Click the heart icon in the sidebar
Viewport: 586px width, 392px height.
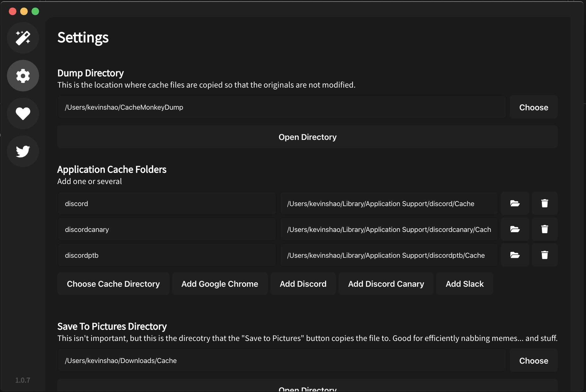coord(23,113)
